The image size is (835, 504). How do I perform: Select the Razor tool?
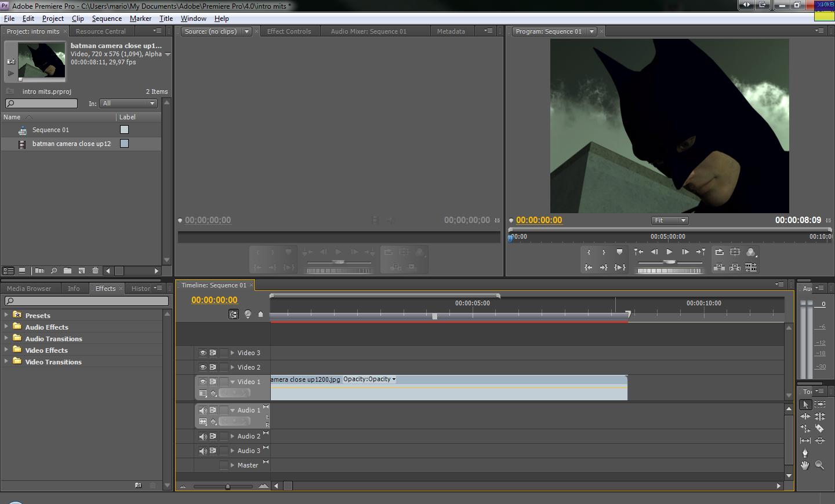820,429
